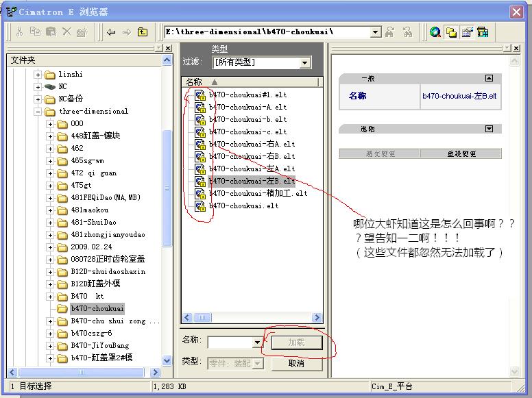Image resolution: width=532 pixels, height=398 pixels.
Task: Expand the linshi folder
Action: [38, 75]
